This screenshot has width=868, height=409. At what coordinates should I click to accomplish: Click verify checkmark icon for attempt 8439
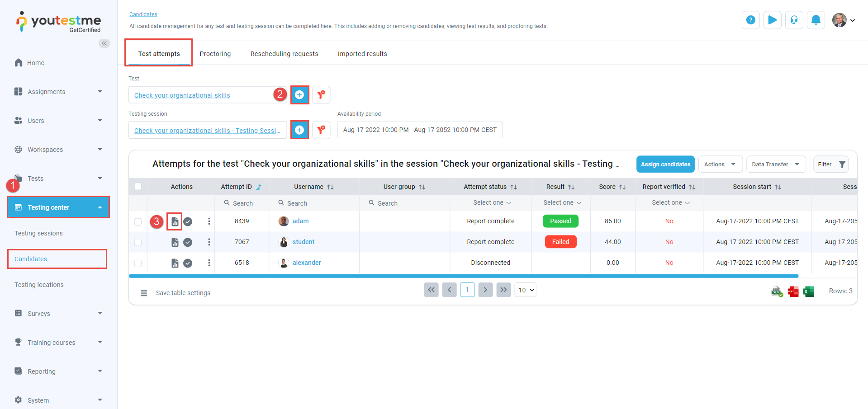[x=188, y=221]
